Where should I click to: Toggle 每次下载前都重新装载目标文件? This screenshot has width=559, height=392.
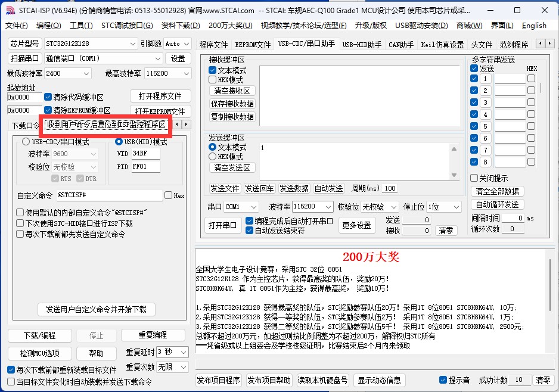pos(11,370)
